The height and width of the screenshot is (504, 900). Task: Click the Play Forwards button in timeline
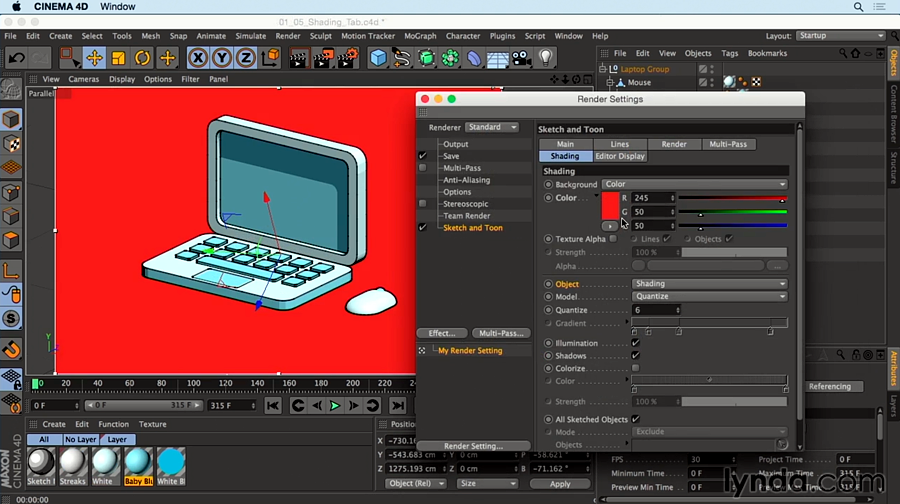335,406
